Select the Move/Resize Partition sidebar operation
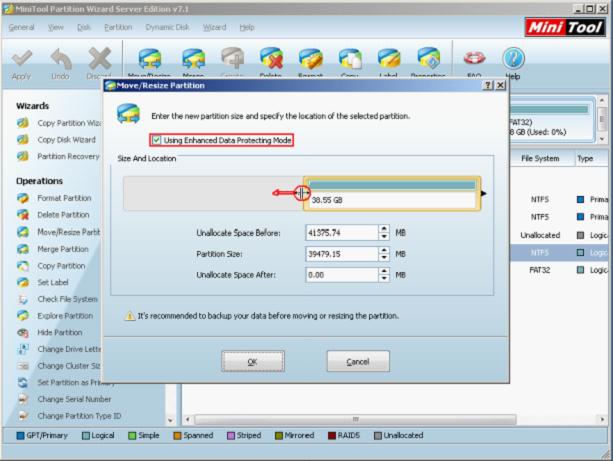This screenshot has height=461, width=613. pyautogui.click(x=59, y=232)
